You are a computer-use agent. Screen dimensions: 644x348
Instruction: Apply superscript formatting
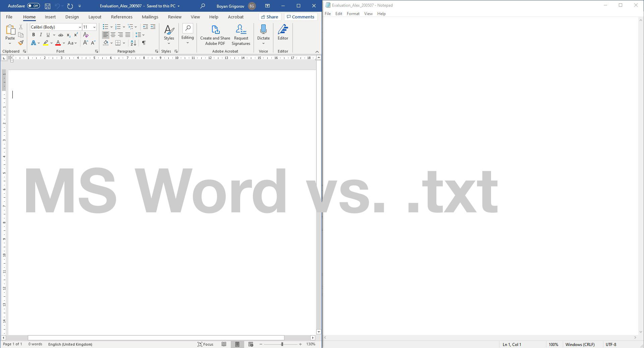76,35
